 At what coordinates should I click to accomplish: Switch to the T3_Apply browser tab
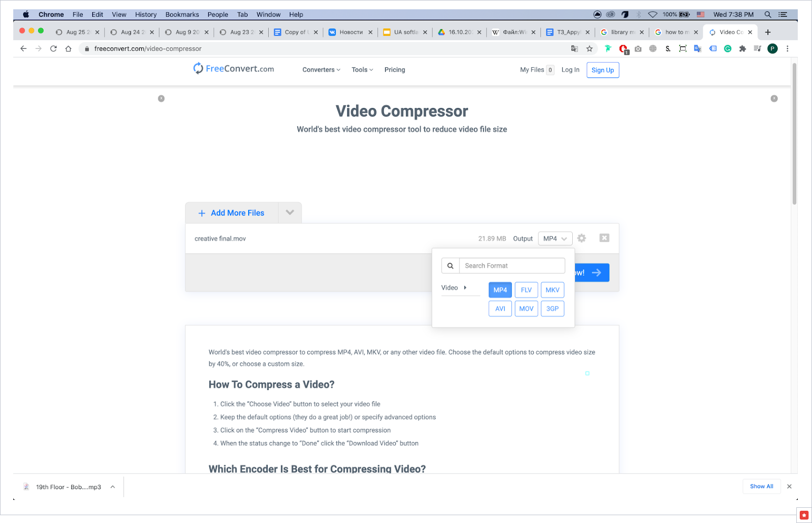click(x=568, y=32)
